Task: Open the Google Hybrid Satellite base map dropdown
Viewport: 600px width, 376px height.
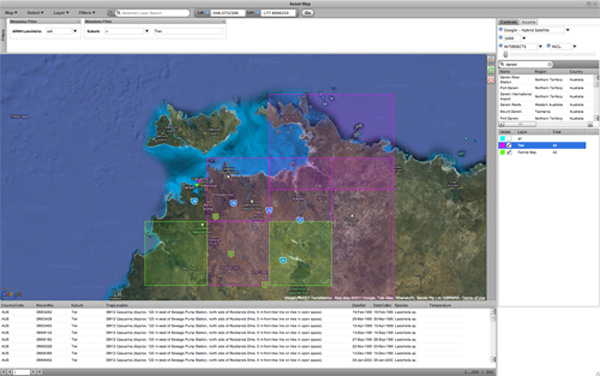Action: (567, 30)
